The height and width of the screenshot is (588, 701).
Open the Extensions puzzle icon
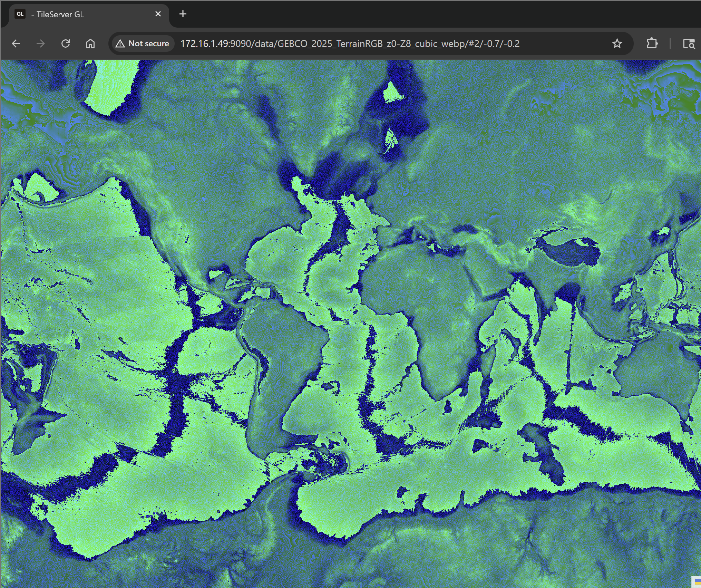coord(652,44)
